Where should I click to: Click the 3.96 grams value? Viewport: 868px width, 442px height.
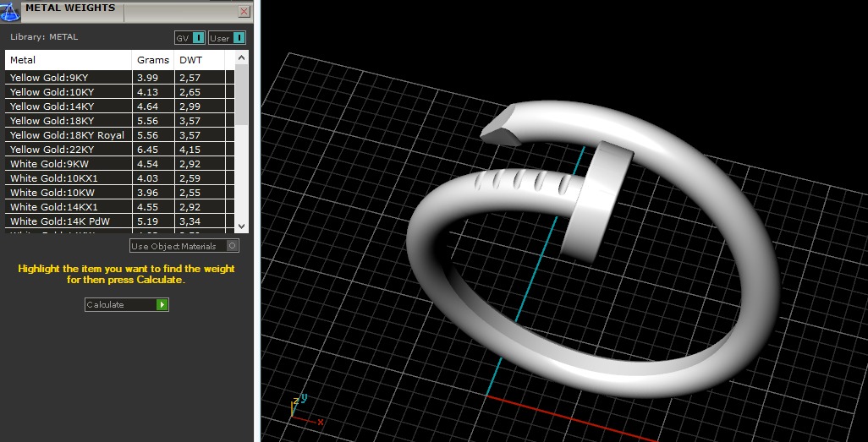coord(147,193)
